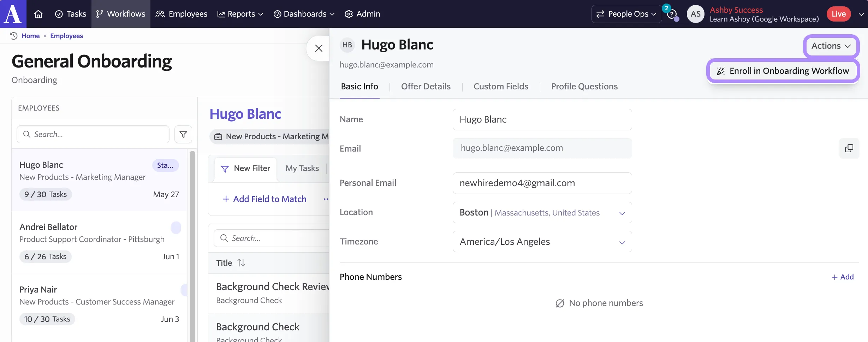Screen dimensions: 868x342
Task: Open the Location dropdown showing Boston
Action: [x=542, y=213]
